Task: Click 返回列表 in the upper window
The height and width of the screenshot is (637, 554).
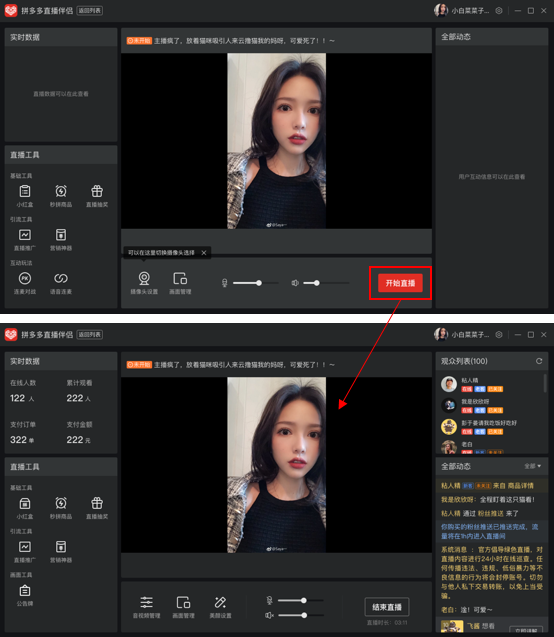Action: pos(90,11)
